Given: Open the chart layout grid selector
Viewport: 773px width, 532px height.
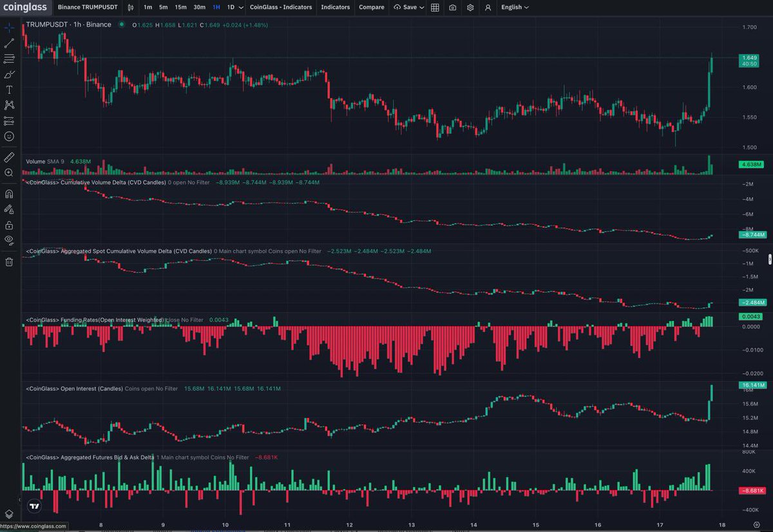Looking at the screenshot, I should [x=435, y=7].
